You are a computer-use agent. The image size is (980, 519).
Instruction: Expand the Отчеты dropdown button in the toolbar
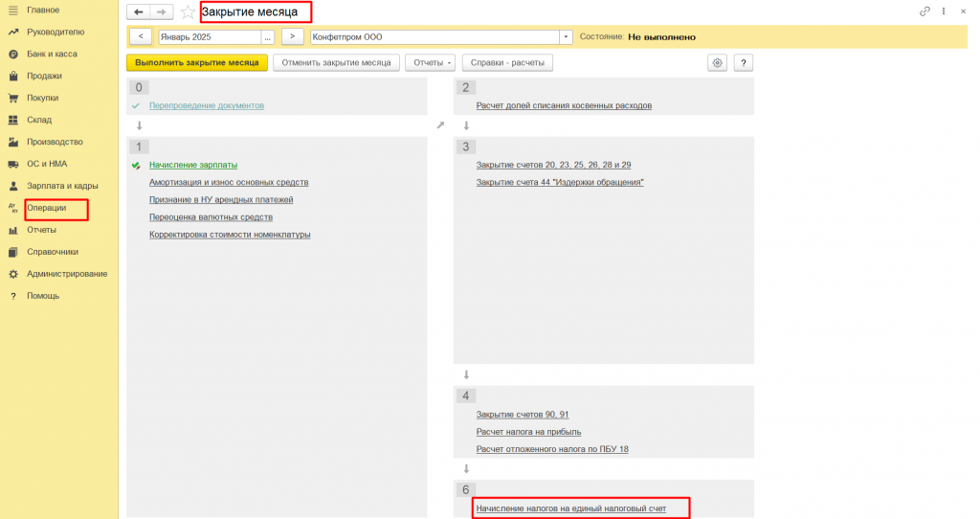430,62
